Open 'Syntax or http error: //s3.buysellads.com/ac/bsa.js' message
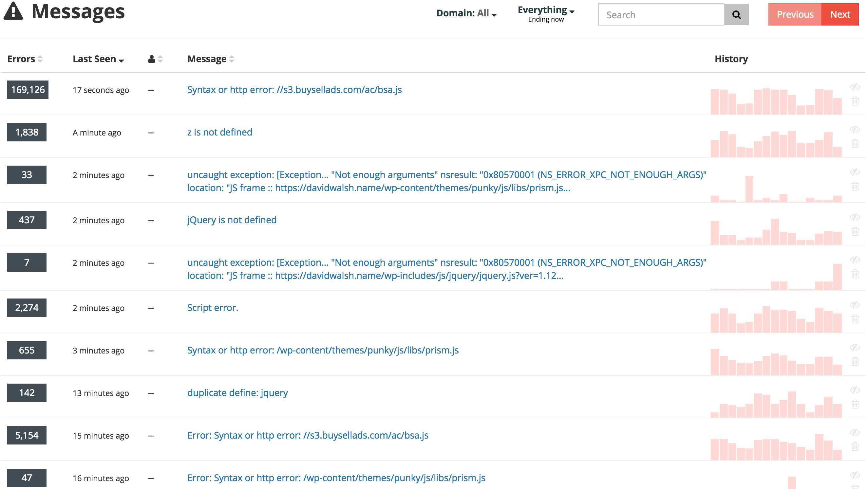Screen dimensions: 868x489 click(294, 90)
